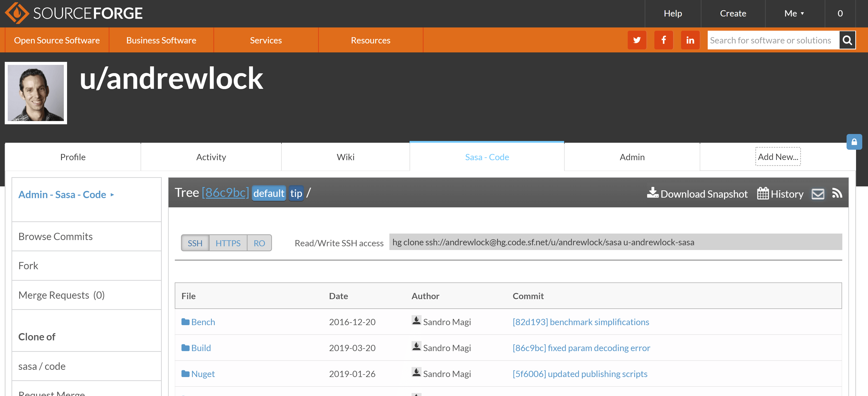Click the andrewlock profile photo
This screenshot has height=396, width=868.
point(36,93)
